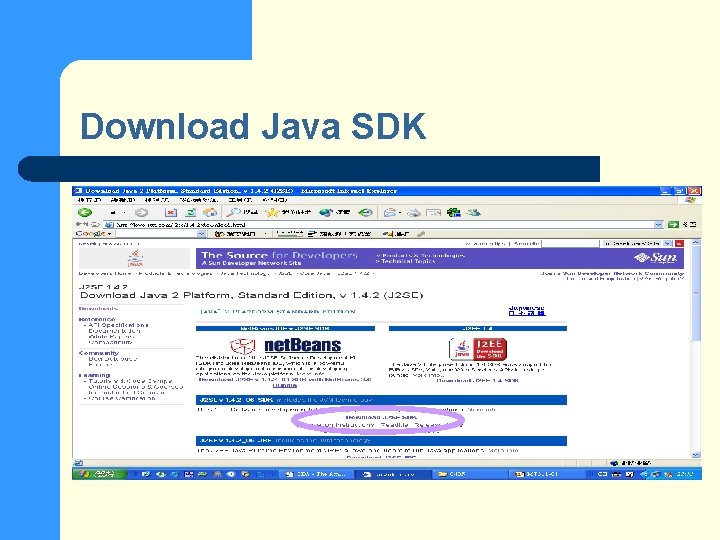This screenshot has height=540, width=720.
Task: Click the Sun Microsystems logo
Action: coord(655,258)
